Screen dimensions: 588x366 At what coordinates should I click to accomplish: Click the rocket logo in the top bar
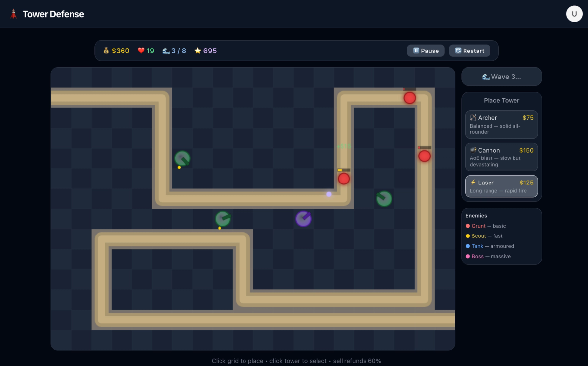tap(13, 14)
